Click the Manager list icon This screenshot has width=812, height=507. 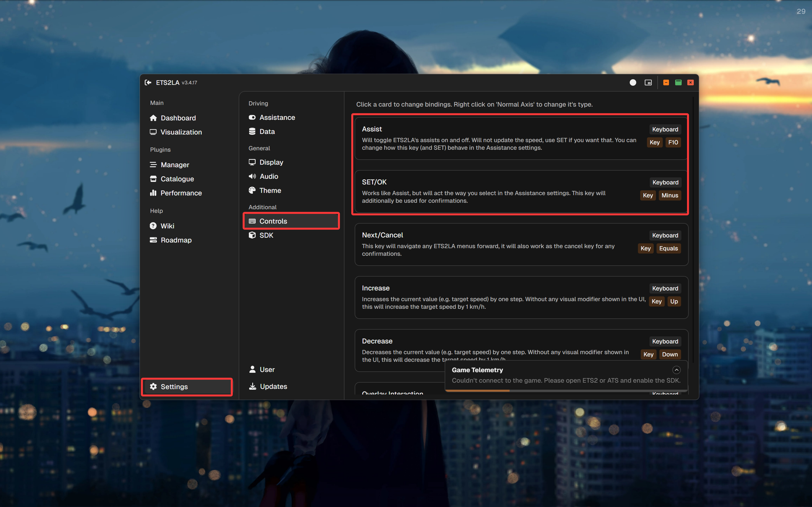tap(153, 165)
